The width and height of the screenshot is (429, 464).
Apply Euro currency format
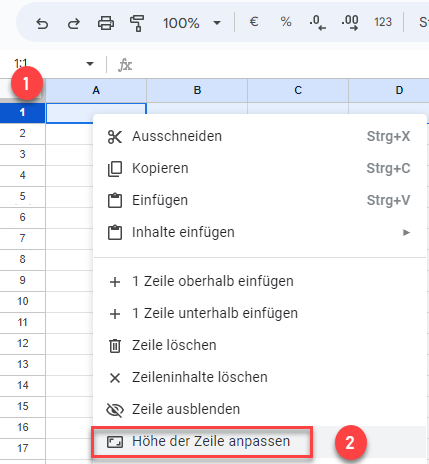coord(254,22)
